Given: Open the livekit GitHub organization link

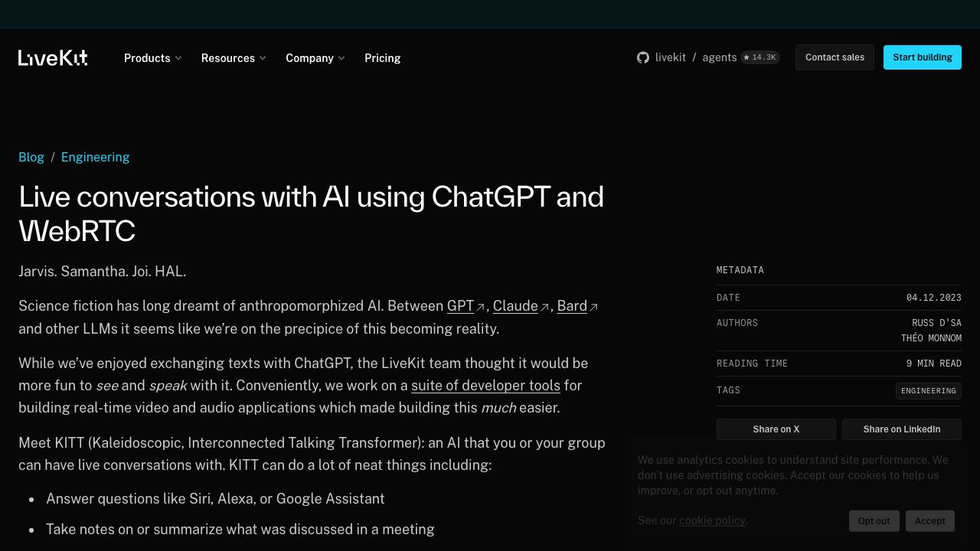Looking at the screenshot, I should tap(671, 57).
